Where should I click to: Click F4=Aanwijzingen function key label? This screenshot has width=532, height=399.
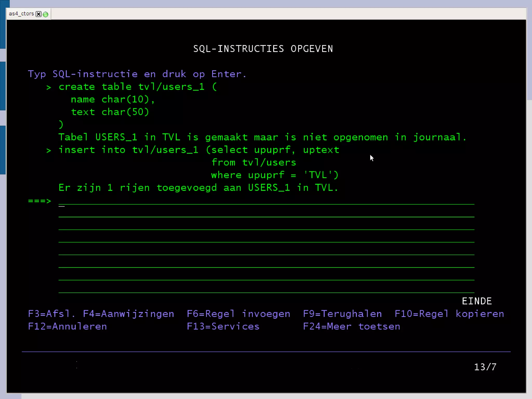click(x=128, y=314)
